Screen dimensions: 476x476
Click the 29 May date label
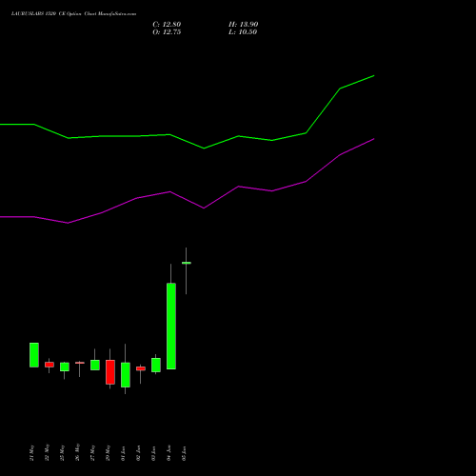(108, 453)
